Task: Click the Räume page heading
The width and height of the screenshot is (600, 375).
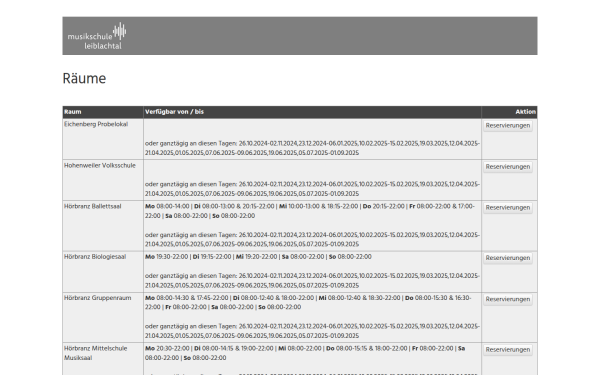Action: tap(84, 78)
